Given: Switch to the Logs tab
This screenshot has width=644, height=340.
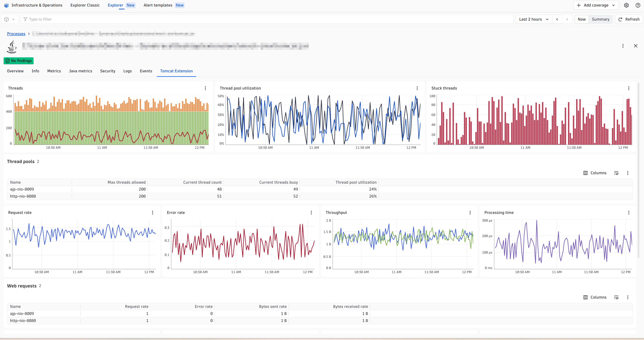Looking at the screenshot, I should (x=128, y=71).
